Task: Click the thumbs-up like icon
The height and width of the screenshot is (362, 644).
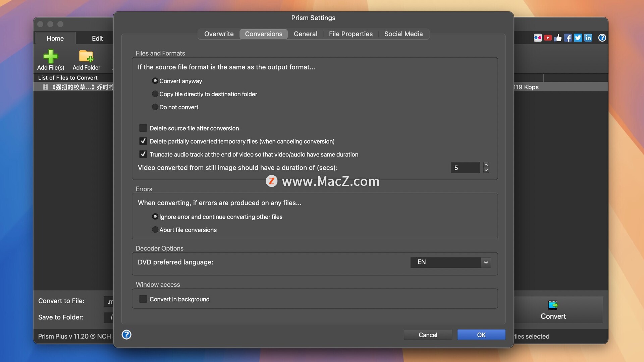Action: (x=558, y=38)
